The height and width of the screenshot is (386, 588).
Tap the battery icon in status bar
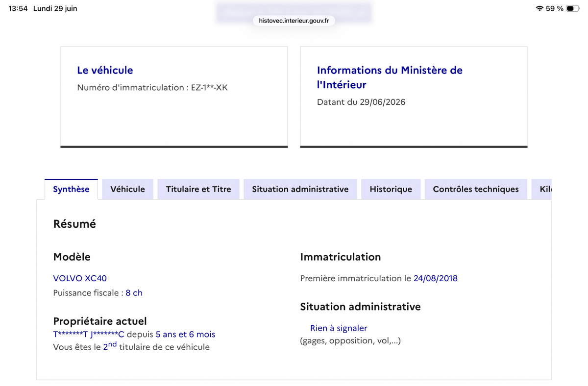pyautogui.click(x=572, y=8)
